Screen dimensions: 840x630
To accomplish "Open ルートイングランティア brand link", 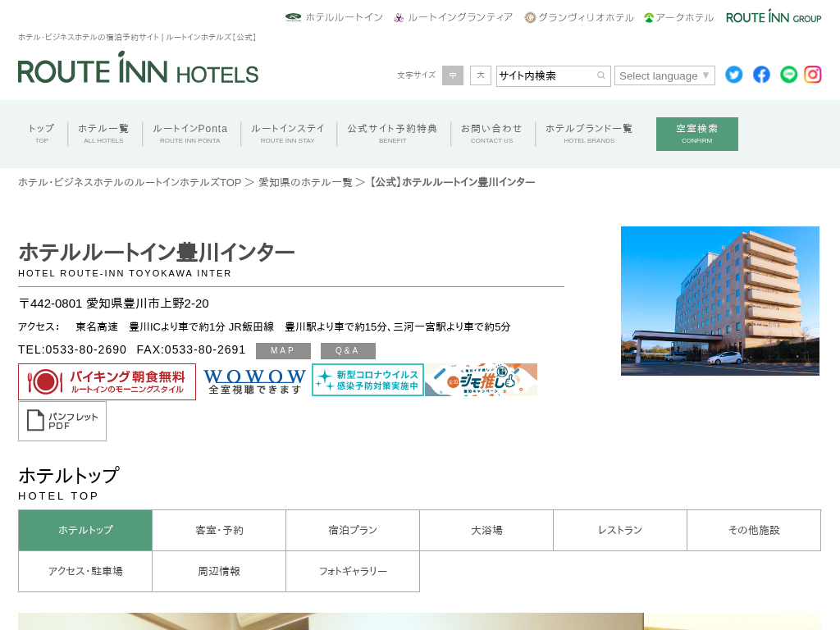I will tap(453, 17).
